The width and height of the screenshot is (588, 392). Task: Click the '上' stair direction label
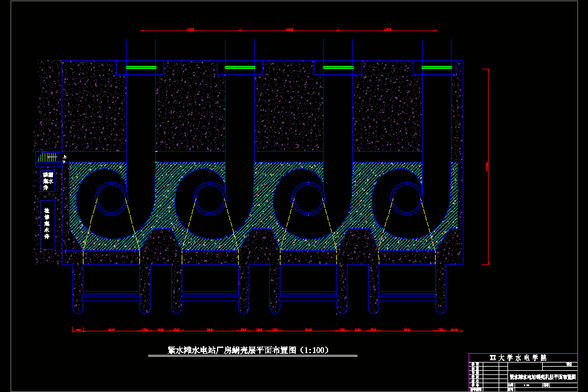pyautogui.click(x=65, y=157)
